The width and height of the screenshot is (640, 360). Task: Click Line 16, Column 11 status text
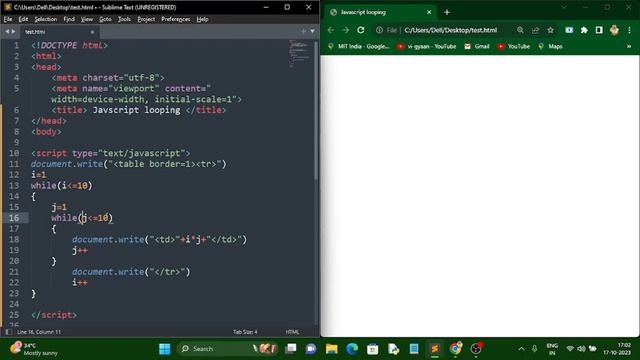pyautogui.click(x=39, y=332)
